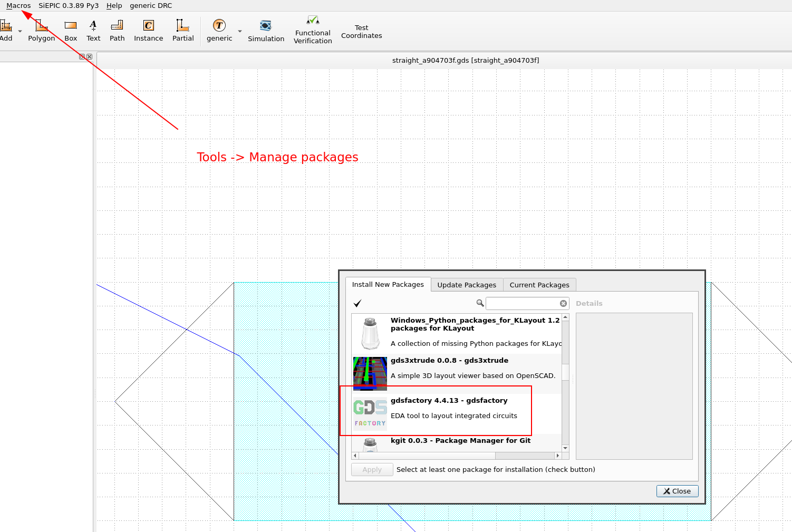Image resolution: width=792 pixels, height=532 pixels.
Task: Select the gdsfactory package thumbnail
Action: click(x=370, y=411)
